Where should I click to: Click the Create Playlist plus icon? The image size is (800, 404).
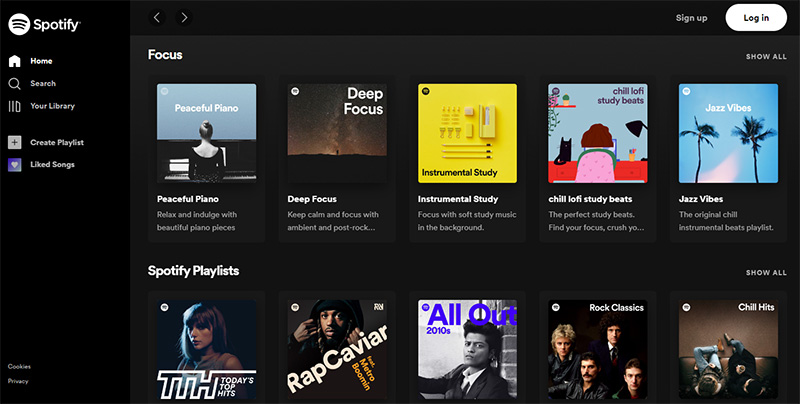pyautogui.click(x=15, y=142)
